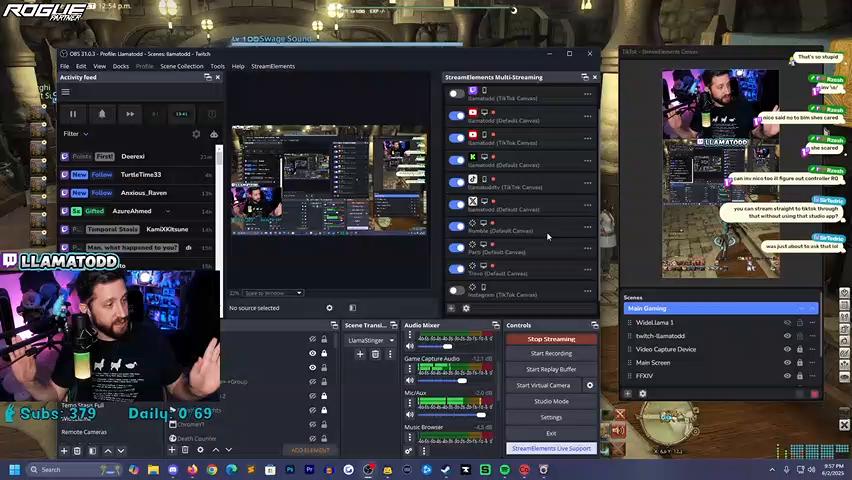Image resolution: width=852 pixels, height=480 pixels.
Task: Show the WideLlama 1 source eye toggle
Action: [787, 322]
